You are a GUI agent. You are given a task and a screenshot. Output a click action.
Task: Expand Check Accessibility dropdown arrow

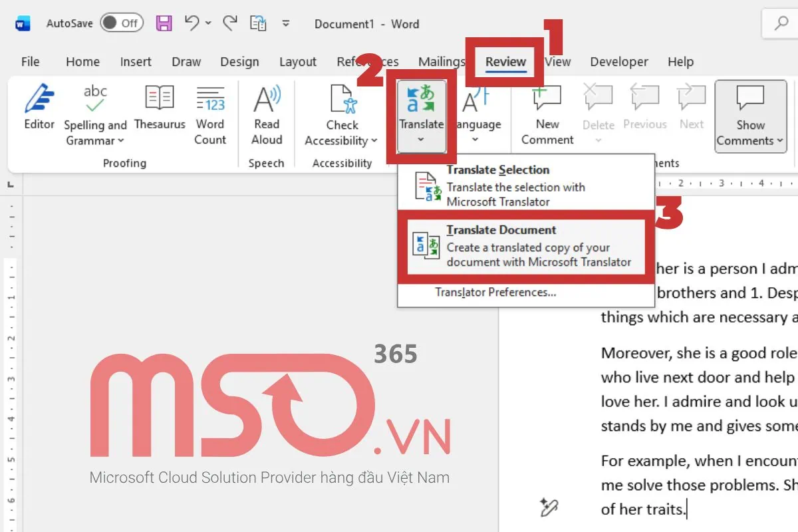pyautogui.click(x=374, y=141)
